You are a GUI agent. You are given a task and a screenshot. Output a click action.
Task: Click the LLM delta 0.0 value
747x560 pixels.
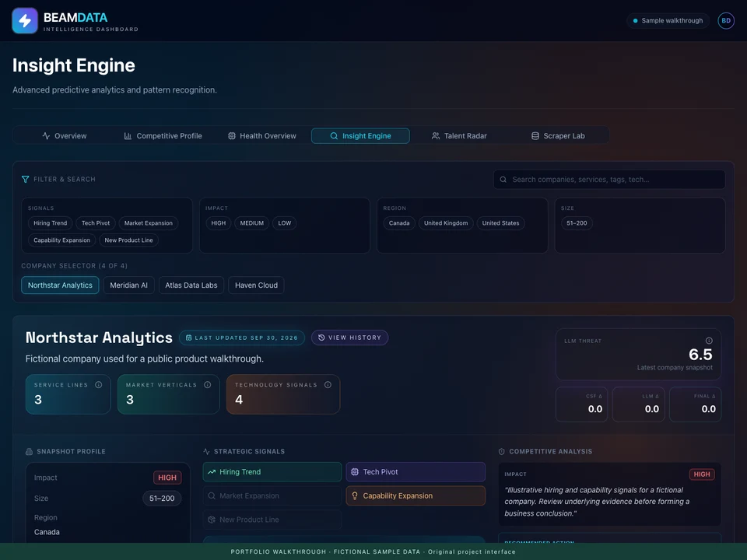[x=652, y=409]
